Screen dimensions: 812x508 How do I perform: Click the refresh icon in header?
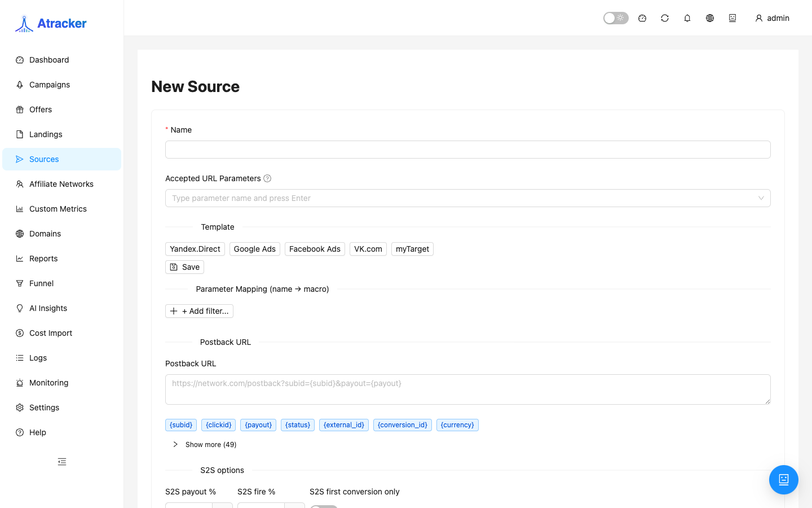click(x=665, y=18)
